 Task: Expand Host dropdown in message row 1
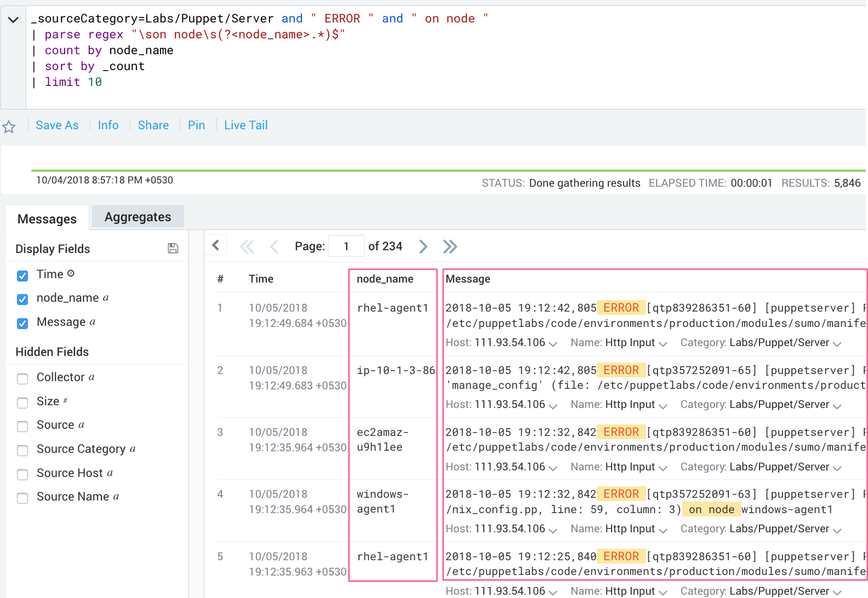[553, 344]
